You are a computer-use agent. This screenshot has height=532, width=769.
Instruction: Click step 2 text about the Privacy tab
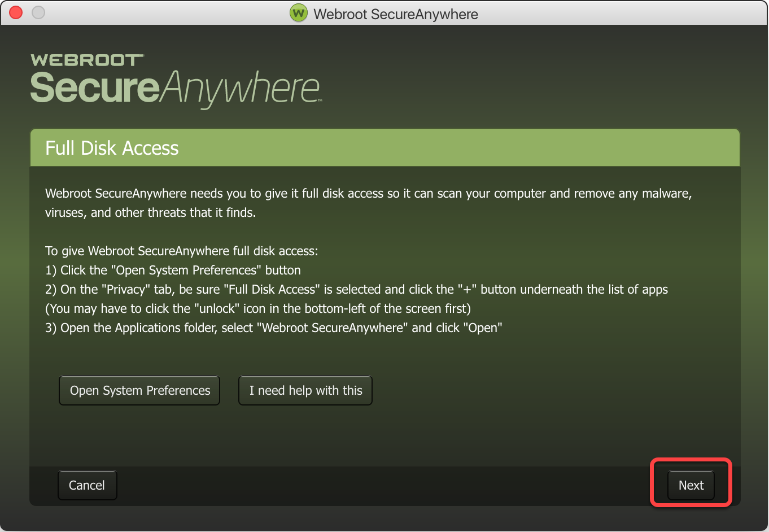(x=356, y=290)
